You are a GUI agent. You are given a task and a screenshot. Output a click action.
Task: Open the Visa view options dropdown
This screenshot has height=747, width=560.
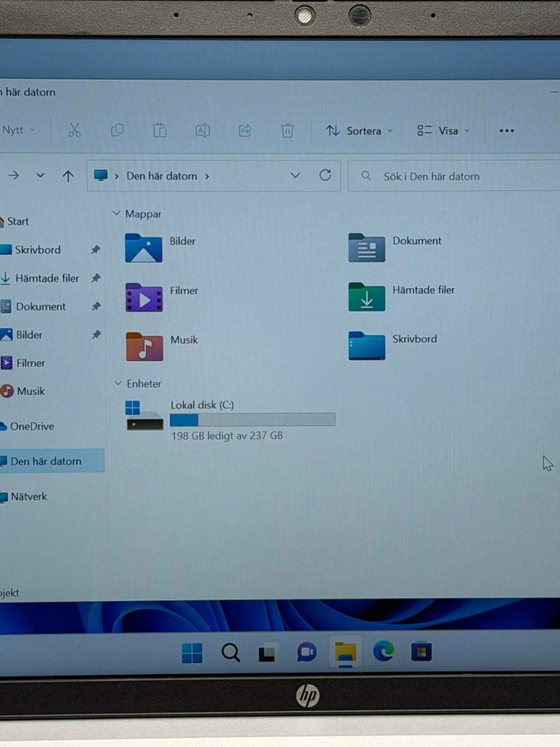(x=444, y=130)
